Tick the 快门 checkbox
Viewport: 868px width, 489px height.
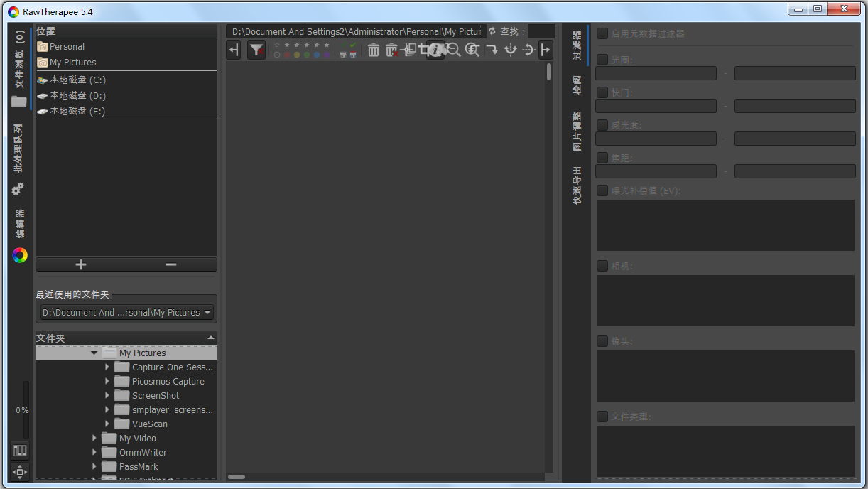tap(602, 92)
